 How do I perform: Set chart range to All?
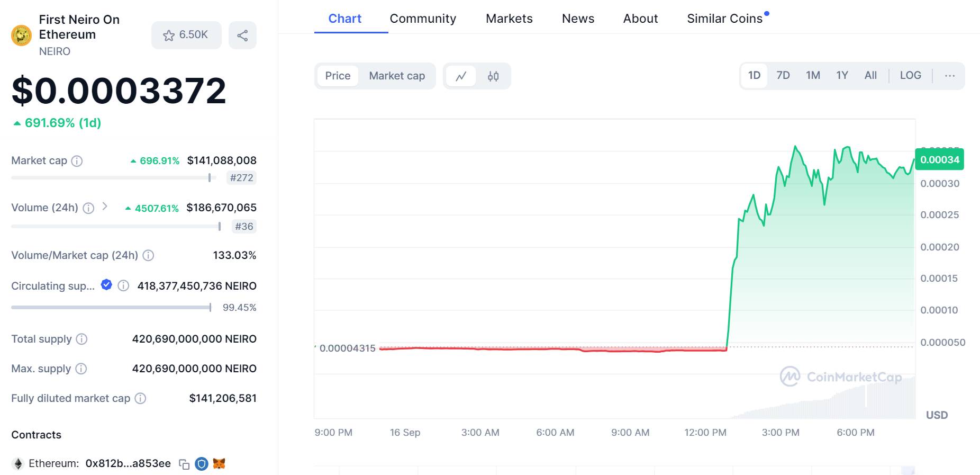tap(870, 75)
